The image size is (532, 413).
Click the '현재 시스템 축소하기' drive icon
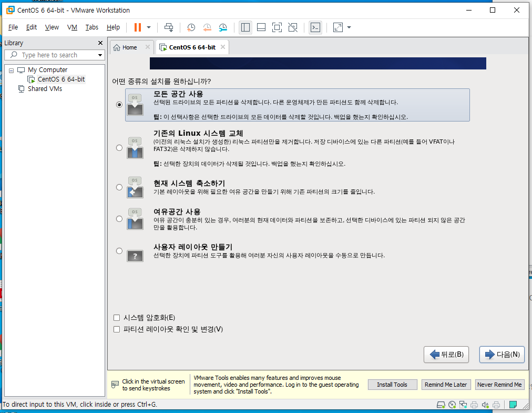135,187
